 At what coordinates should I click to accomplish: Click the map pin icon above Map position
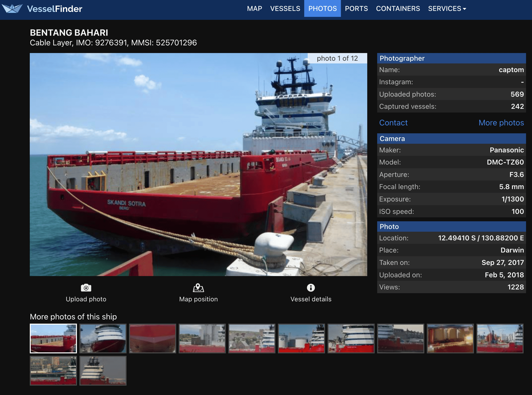coord(198,288)
